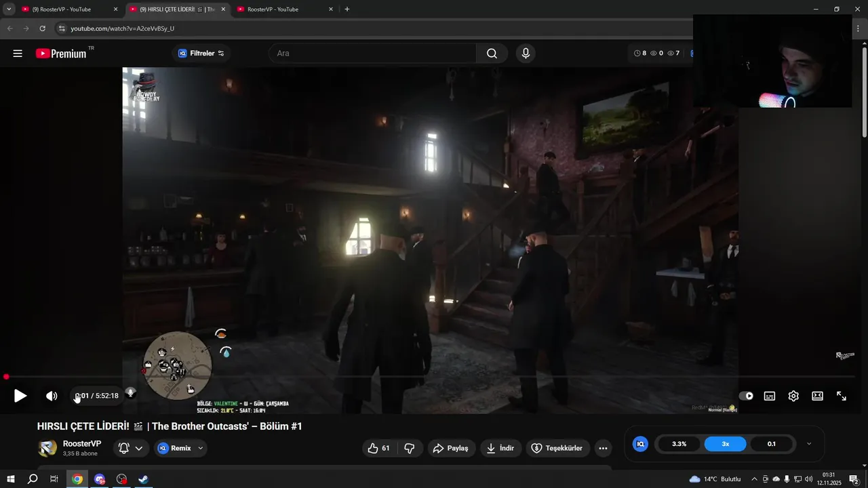This screenshot has height=488, width=868.
Task: Open the Teşekkürler thanks button
Action: [557, 448]
